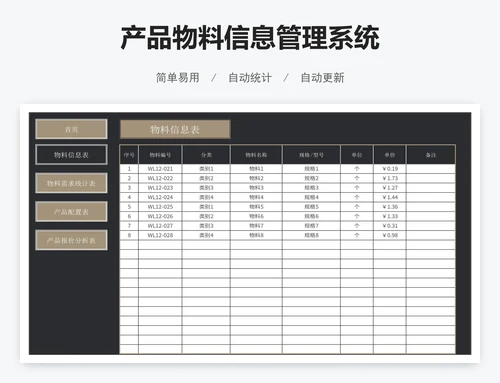Select the price cell ¥1.33
Viewport: 500px width, 383px height.
click(390, 216)
